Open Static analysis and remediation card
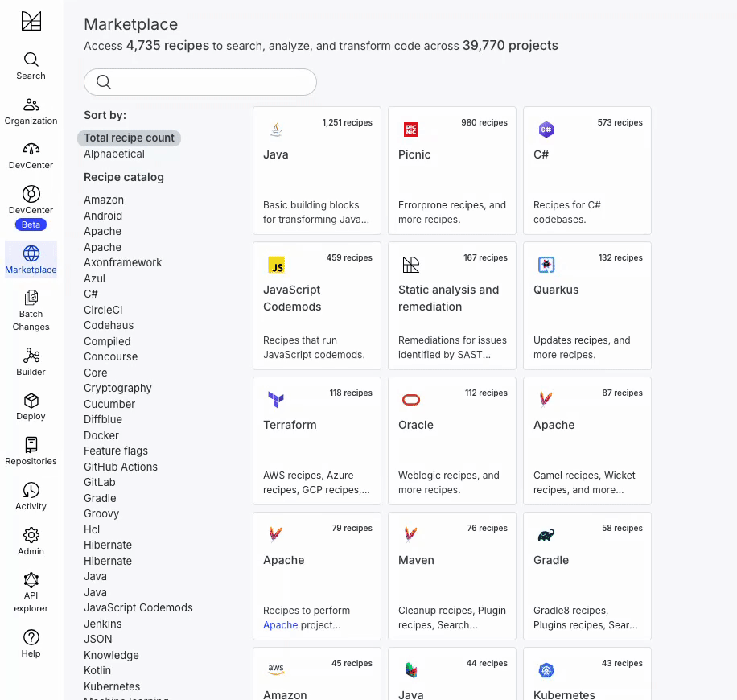737x700 pixels. (x=452, y=306)
